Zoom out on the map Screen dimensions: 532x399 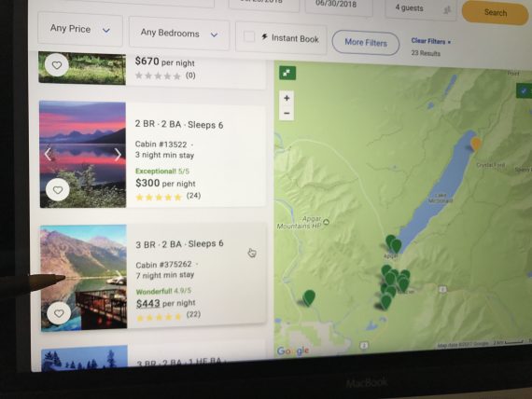click(x=287, y=113)
